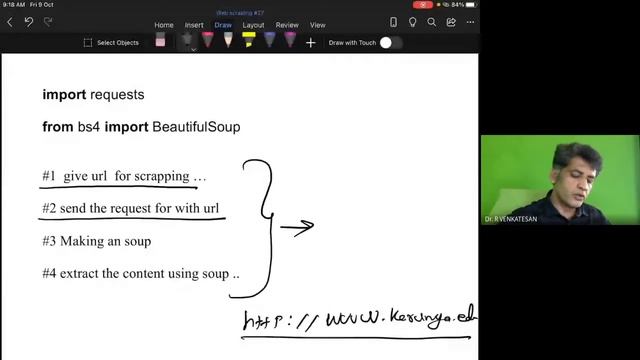Select the black pen tool
This screenshot has width=640, height=360.
coord(187,40)
